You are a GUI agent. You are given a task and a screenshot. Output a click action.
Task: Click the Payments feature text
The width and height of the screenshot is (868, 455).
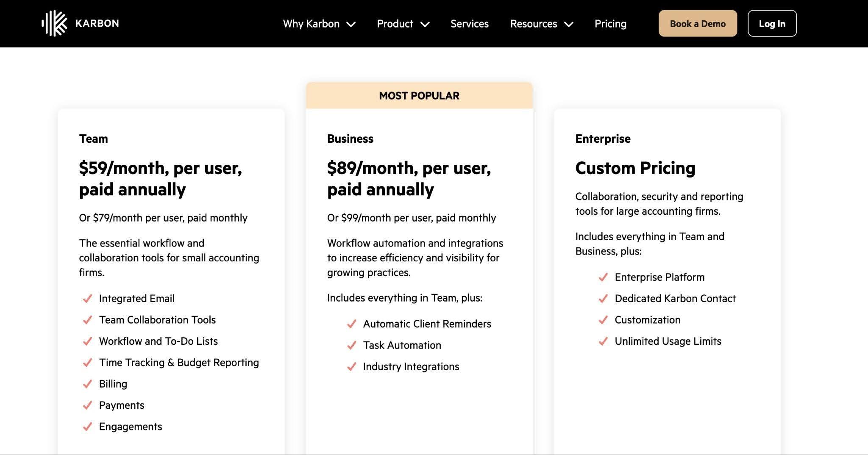(122, 405)
